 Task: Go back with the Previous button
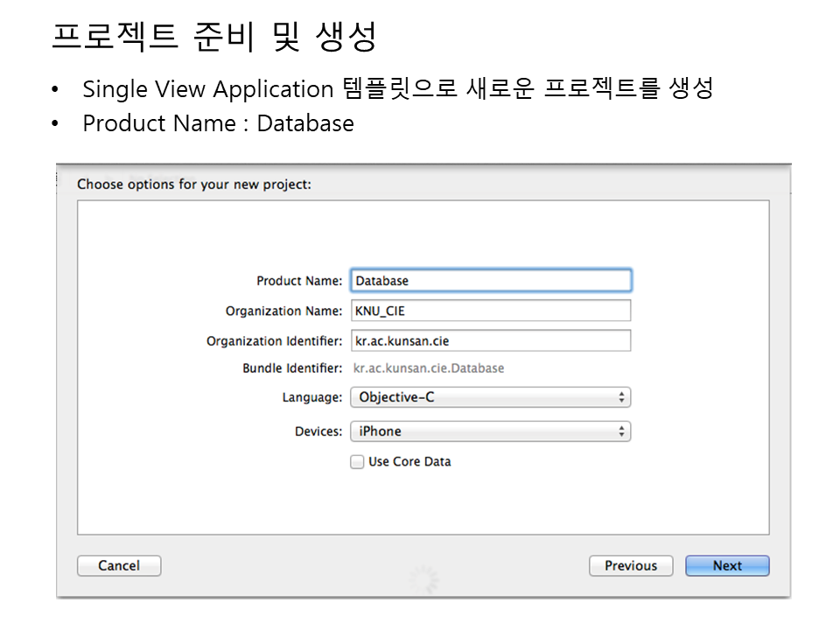coord(630,566)
